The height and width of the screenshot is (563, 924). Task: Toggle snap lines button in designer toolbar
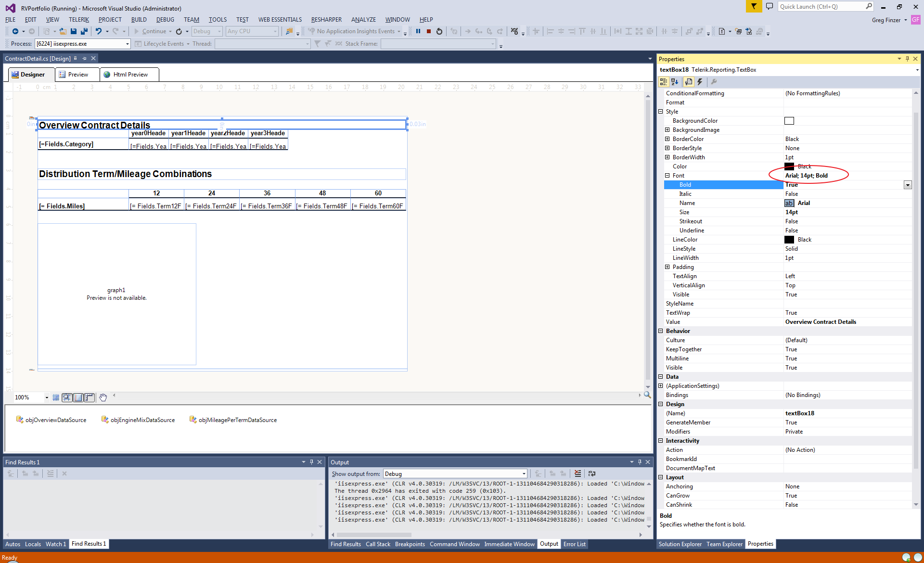point(67,397)
